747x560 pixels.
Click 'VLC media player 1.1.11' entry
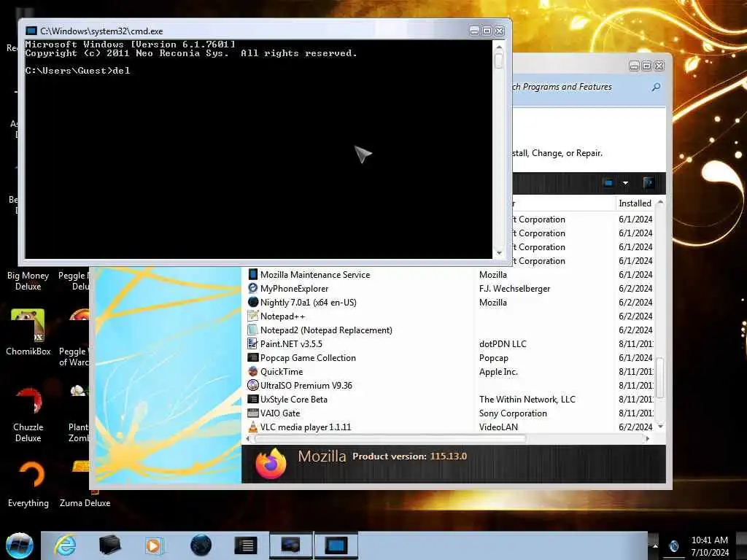(x=306, y=427)
